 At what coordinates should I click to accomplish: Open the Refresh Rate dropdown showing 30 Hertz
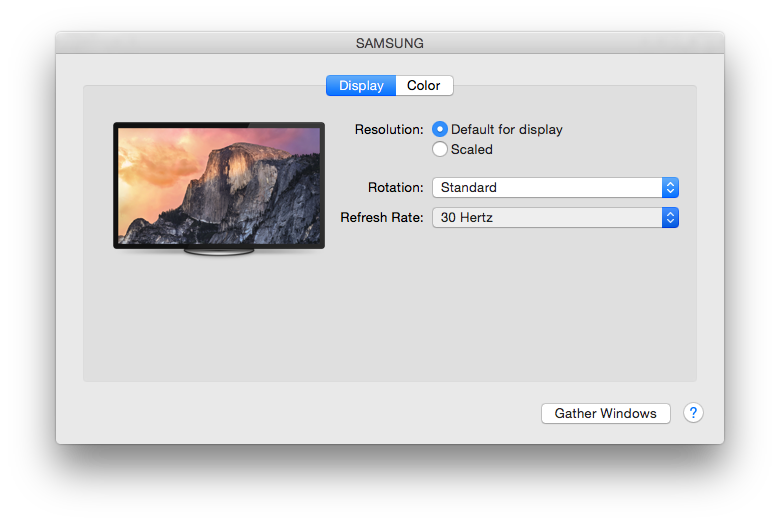[x=555, y=217]
